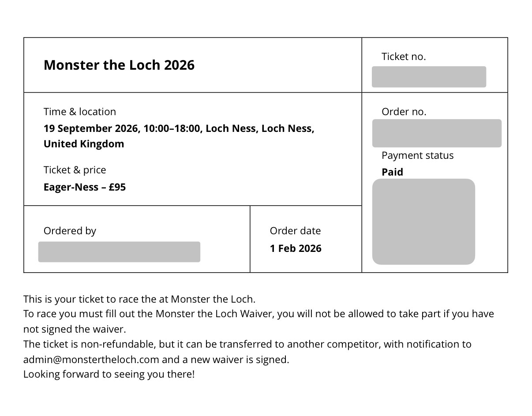Viewport: 532px width, 416px height.
Task: Click the redacted Order no. field
Action: (x=437, y=133)
